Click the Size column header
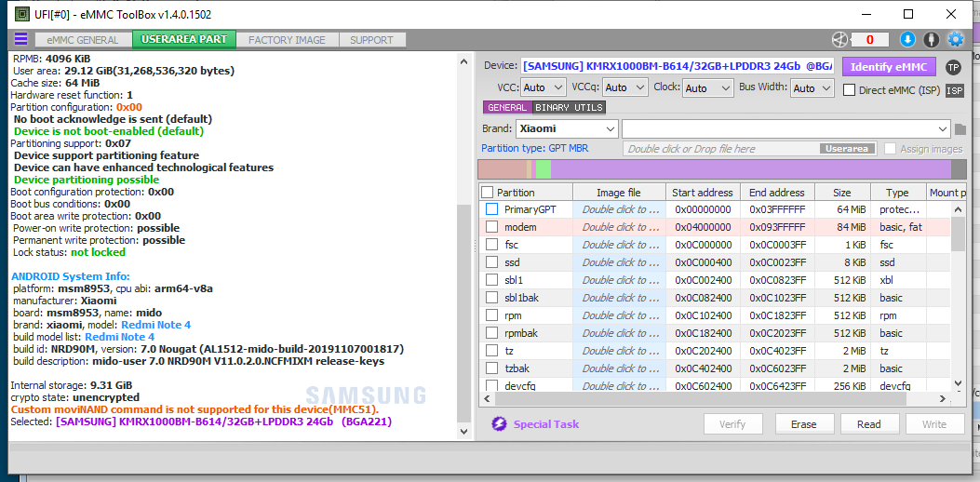Screen dimensions: 980x482 (842, 193)
